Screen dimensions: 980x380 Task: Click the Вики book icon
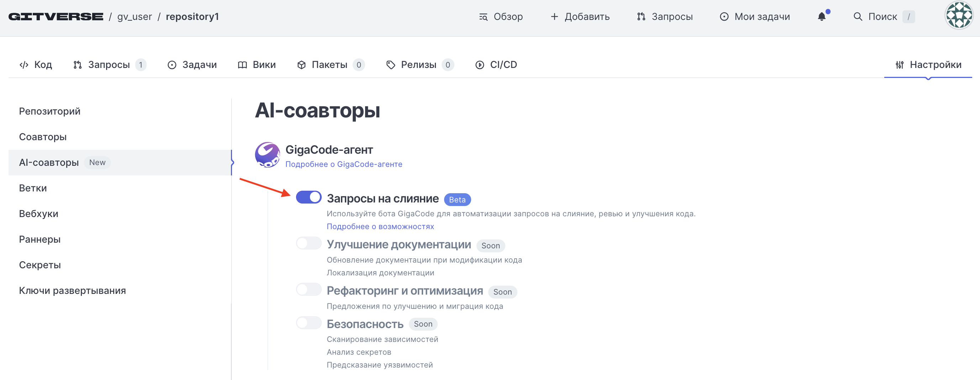click(242, 65)
